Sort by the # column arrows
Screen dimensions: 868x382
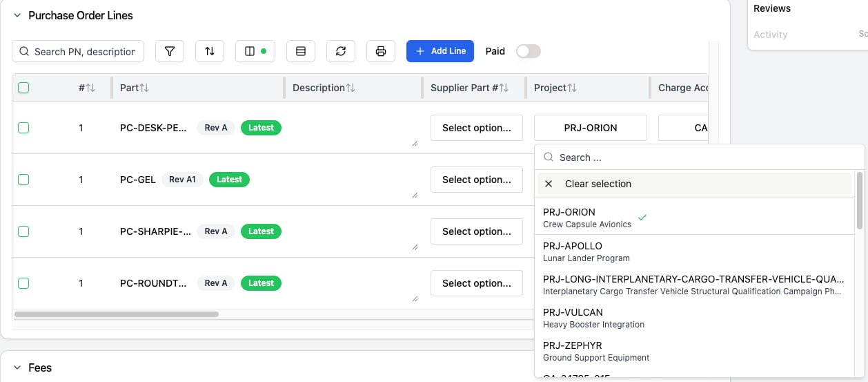(90, 88)
